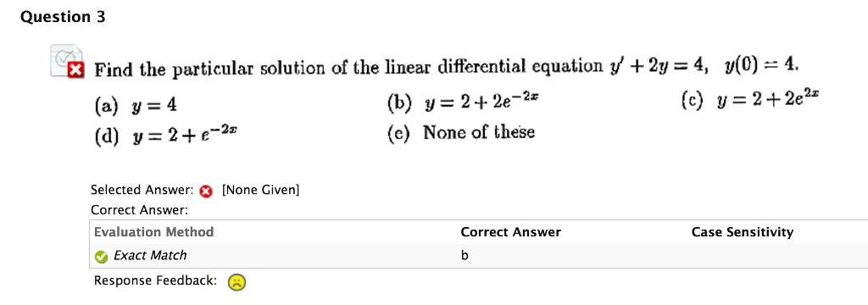Image resolution: width=868 pixels, height=305 pixels.
Task: Click the red X beside Selected Answer
Action: click(207, 191)
